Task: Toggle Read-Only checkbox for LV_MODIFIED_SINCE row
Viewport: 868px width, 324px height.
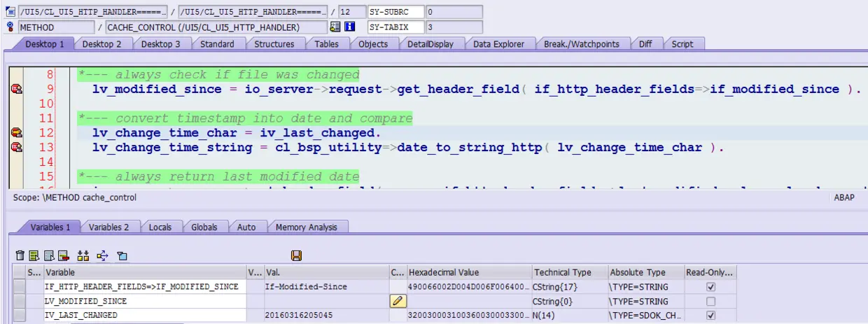Action: pos(711,301)
